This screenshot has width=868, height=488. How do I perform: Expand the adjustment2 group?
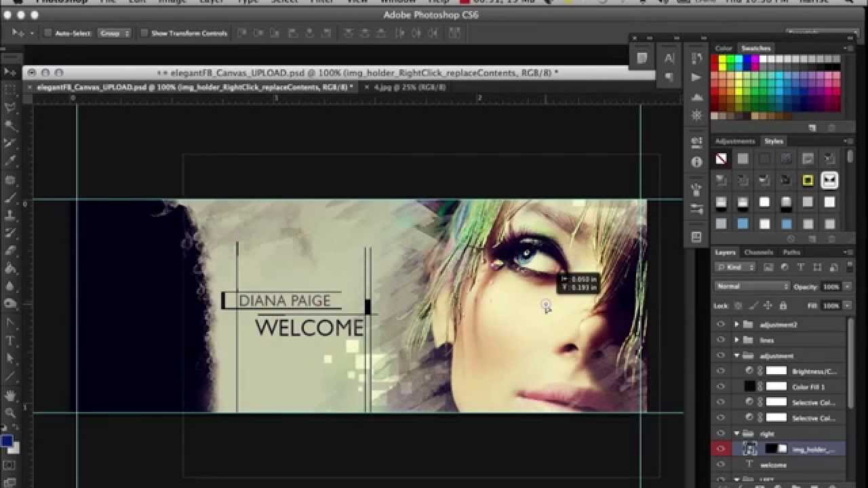click(x=737, y=325)
